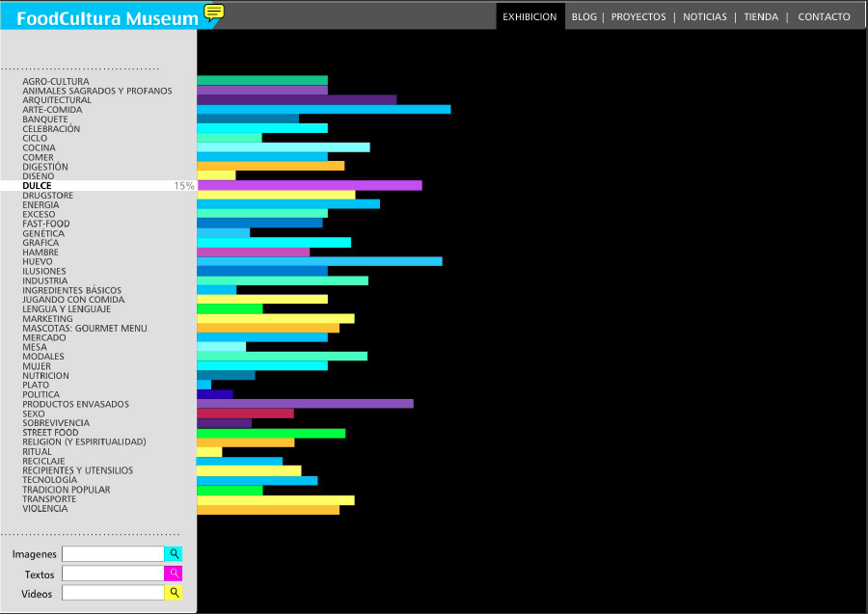Choose the PRODUCTOS ENVASADOS category
Viewport: 868px width, 614px height.
(x=75, y=404)
